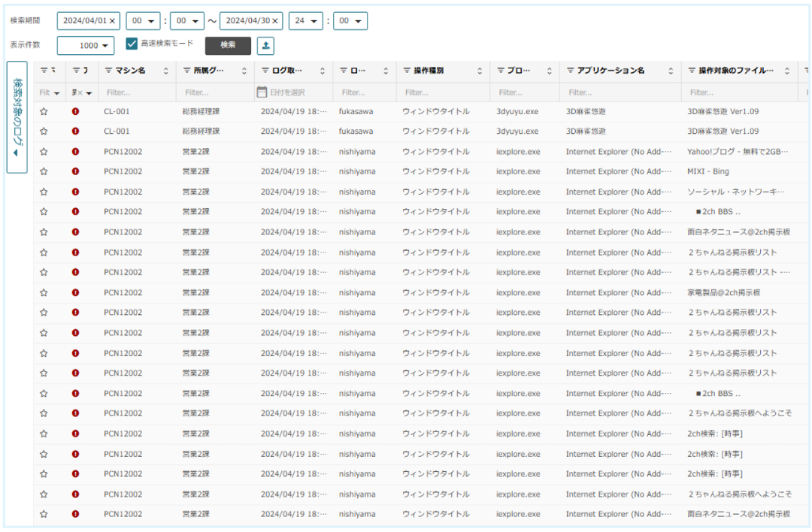Sort by 所属グ… using its sort arrows

tap(244, 71)
